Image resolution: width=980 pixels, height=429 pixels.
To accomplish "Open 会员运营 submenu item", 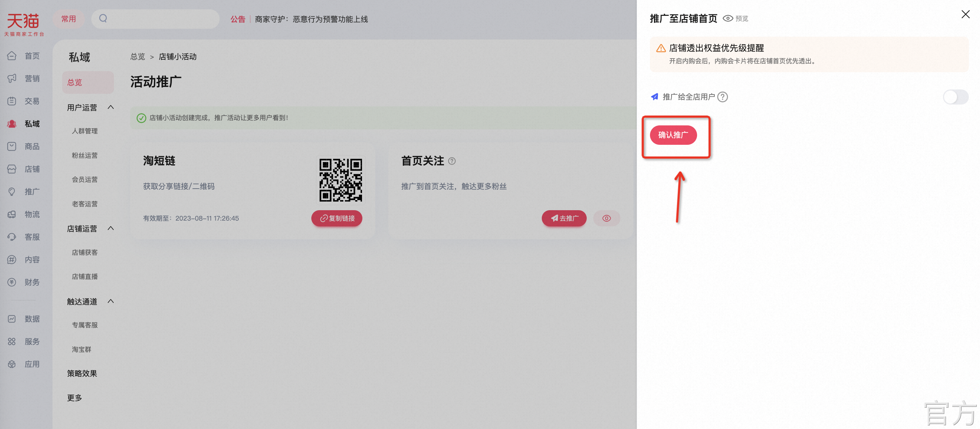I will click(x=84, y=179).
